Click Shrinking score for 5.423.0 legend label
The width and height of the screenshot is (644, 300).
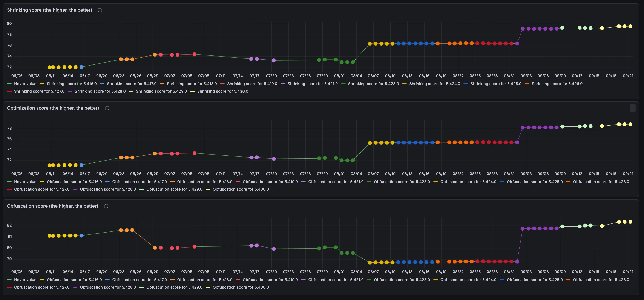coord(373,84)
